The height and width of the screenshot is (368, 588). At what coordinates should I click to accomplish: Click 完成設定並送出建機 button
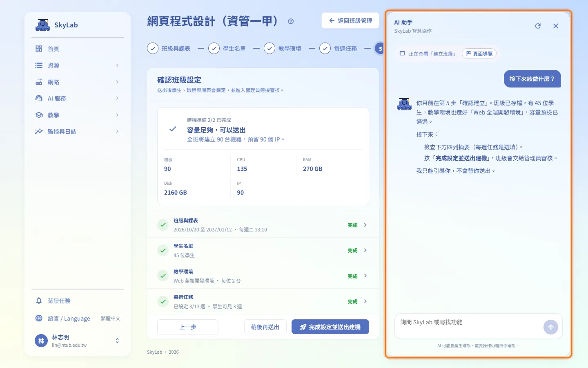330,327
